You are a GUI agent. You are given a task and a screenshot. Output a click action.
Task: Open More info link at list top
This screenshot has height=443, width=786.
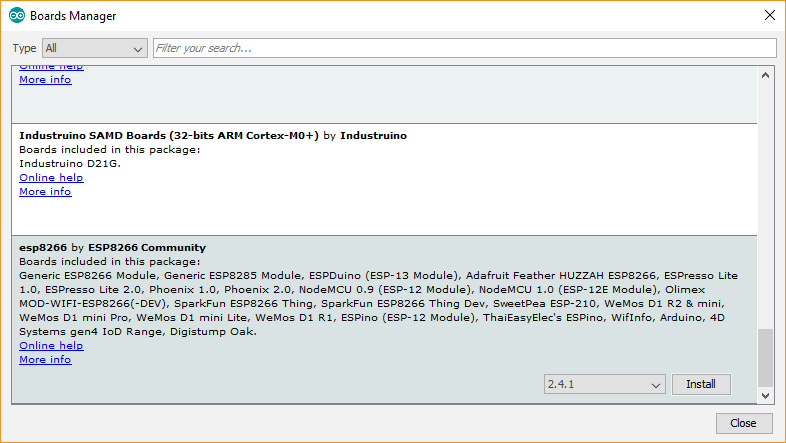click(45, 80)
